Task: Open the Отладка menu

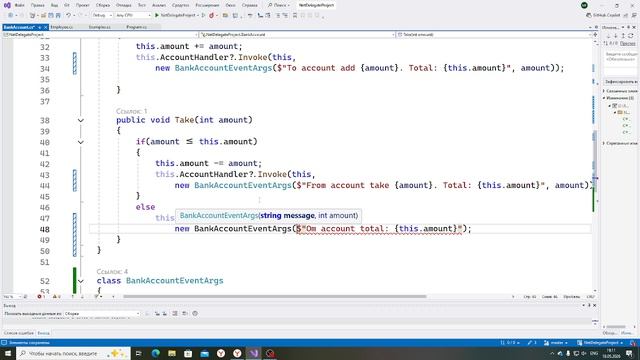Action: [x=123, y=5]
